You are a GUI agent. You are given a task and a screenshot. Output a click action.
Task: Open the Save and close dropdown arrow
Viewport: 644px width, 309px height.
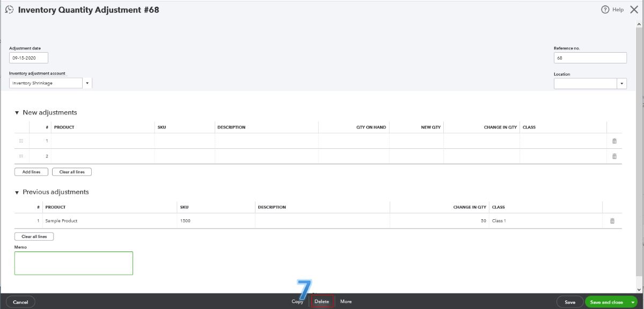(633, 303)
